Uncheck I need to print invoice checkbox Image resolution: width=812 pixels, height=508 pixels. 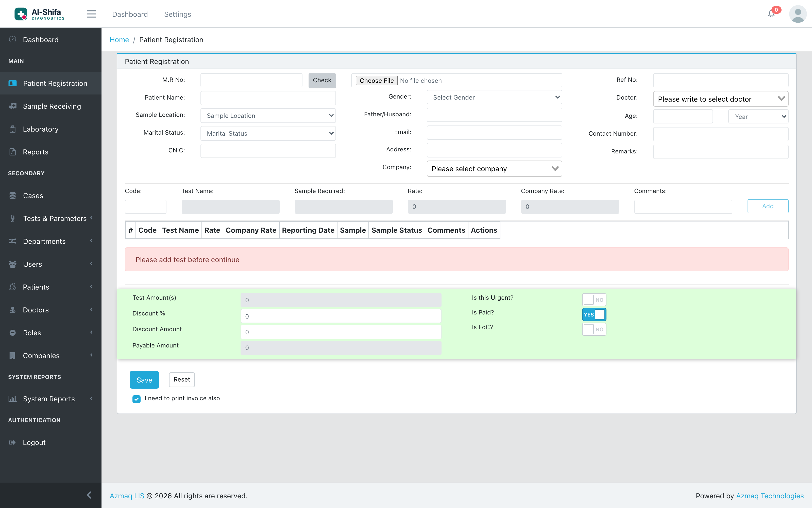click(x=136, y=399)
